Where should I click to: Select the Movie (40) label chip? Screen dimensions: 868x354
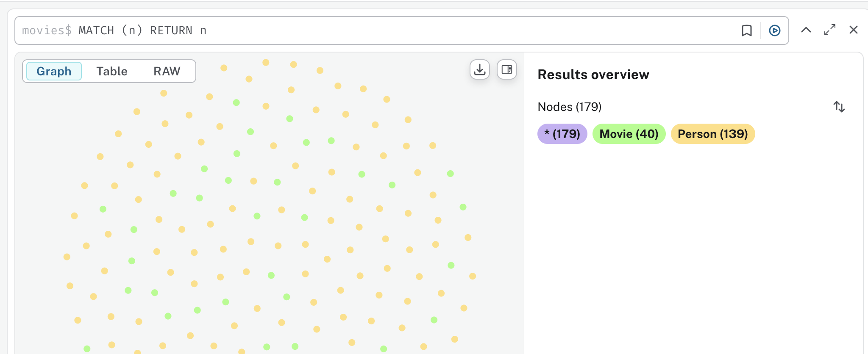pyautogui.click(x=629, y=134)
